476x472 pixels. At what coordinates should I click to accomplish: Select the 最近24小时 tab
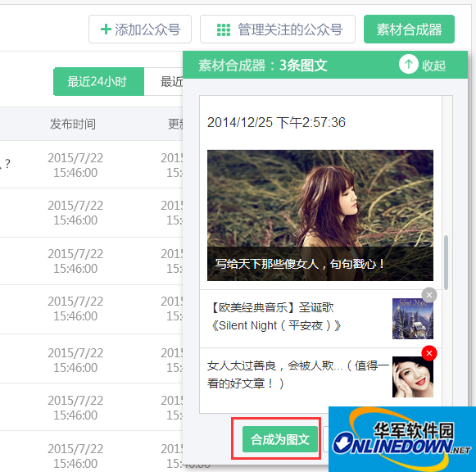click(x=98, y=82)
